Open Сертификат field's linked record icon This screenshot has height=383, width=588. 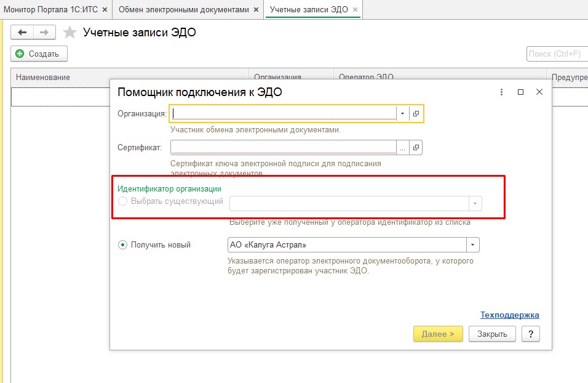point(416,148)
